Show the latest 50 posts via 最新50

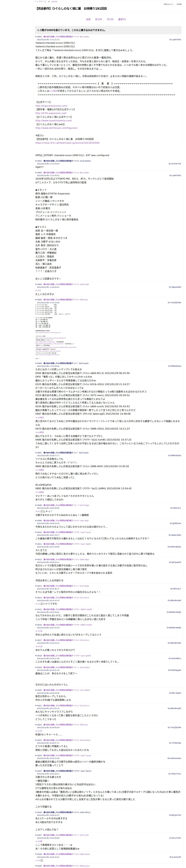(x=122, y=19)
